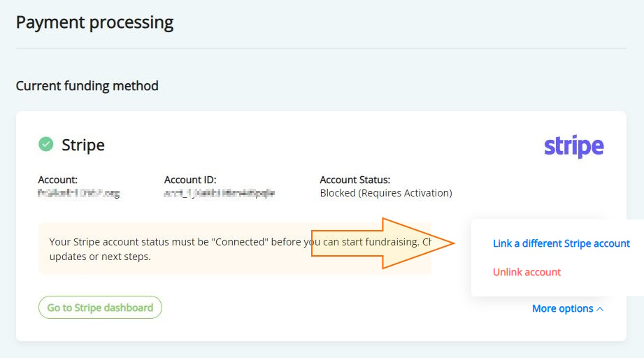This screenshot has height=358, width=644.
Task: Click the Account Status label
Action: 355,180
